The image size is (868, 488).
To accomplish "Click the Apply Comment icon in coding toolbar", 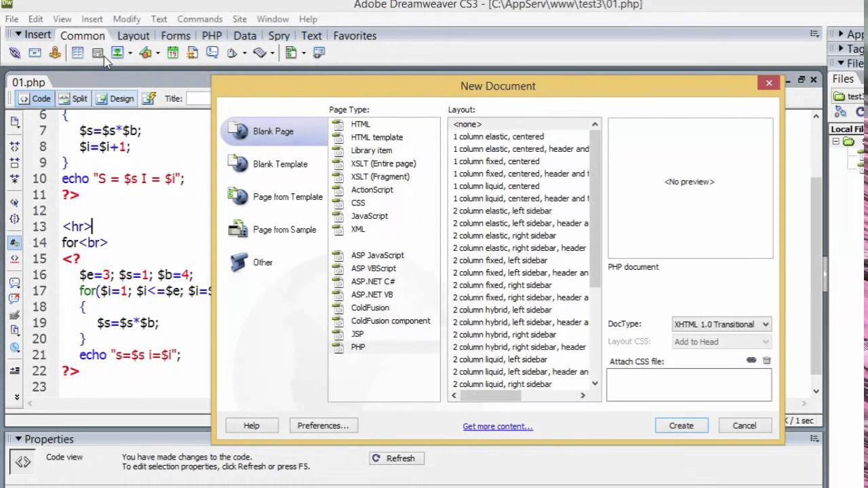I will coord(15,282).
